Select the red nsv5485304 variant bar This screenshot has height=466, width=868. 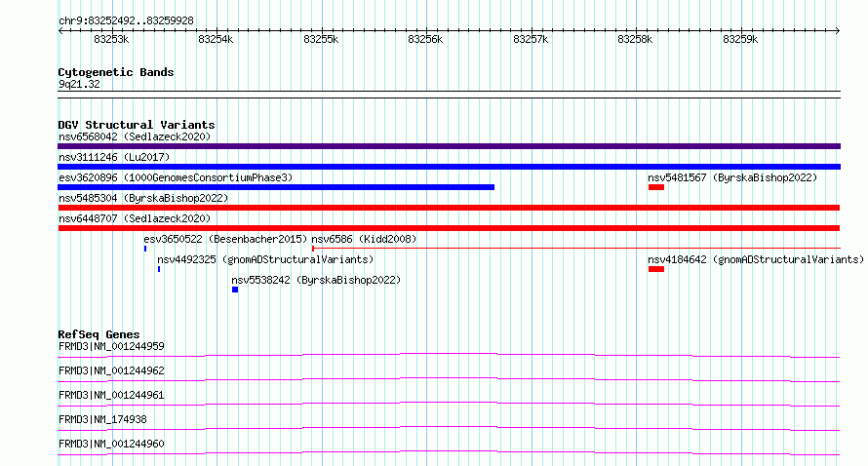point(449,208)
